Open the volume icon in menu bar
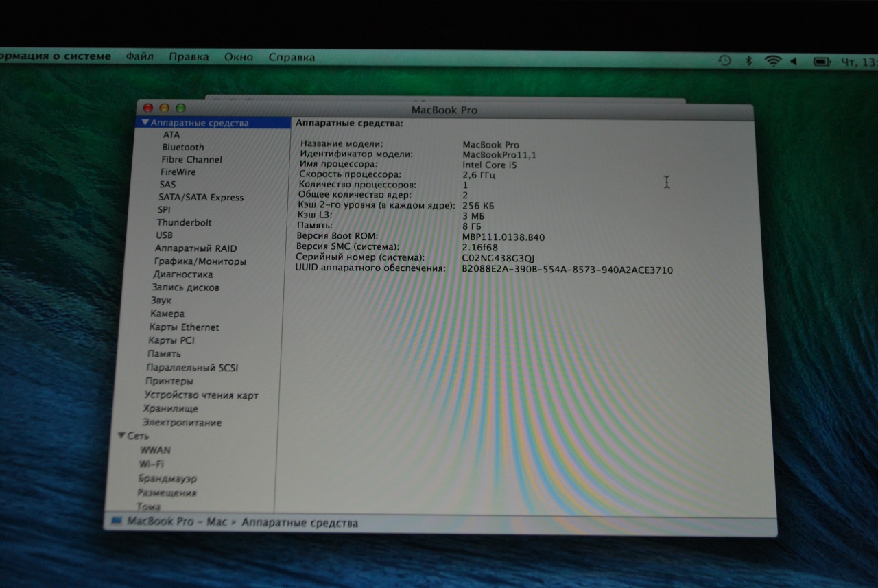 point(794,62)
